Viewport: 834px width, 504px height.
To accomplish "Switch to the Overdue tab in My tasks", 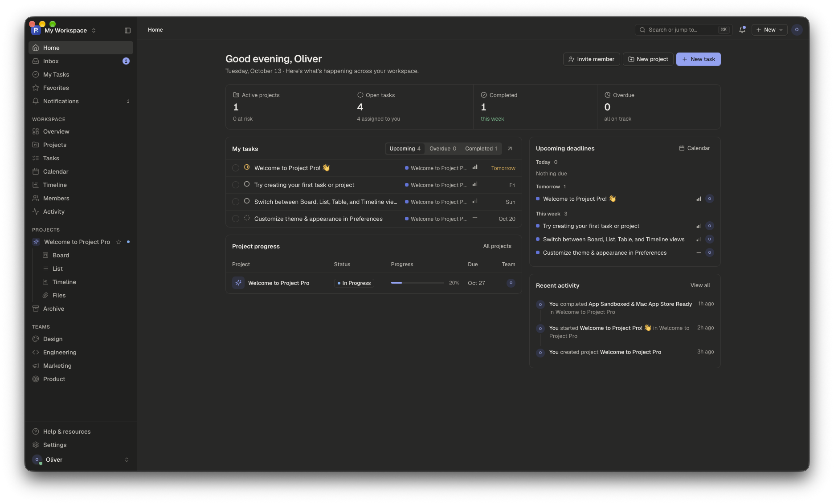I will click(443, 149).
